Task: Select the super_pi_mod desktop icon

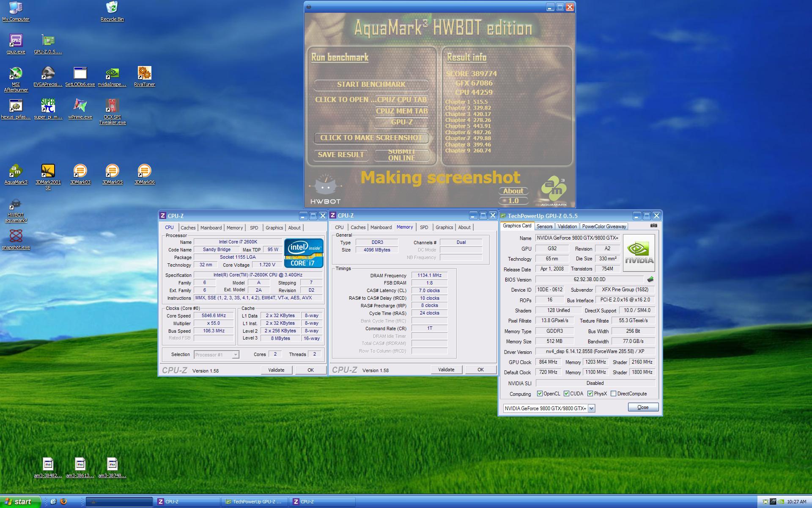Action: pos(48,109)
